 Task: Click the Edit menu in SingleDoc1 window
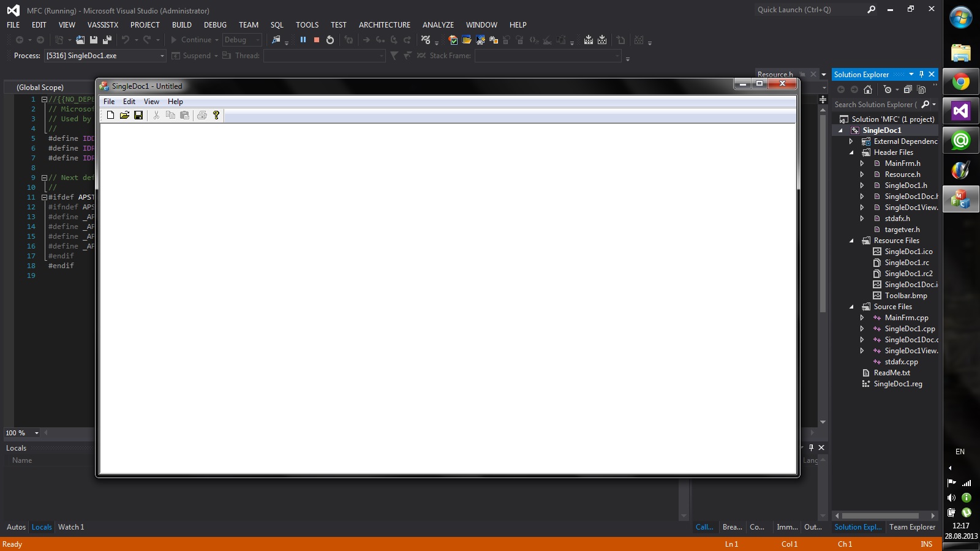129,102
